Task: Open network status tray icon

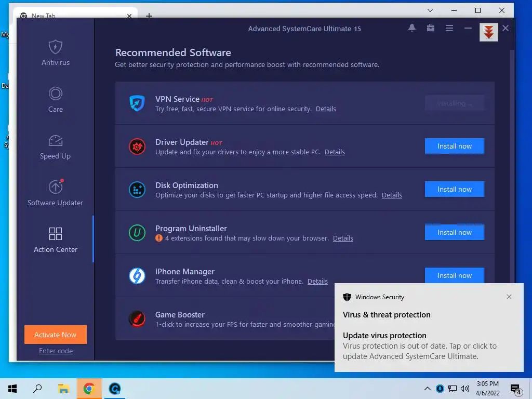Action: 453,389
